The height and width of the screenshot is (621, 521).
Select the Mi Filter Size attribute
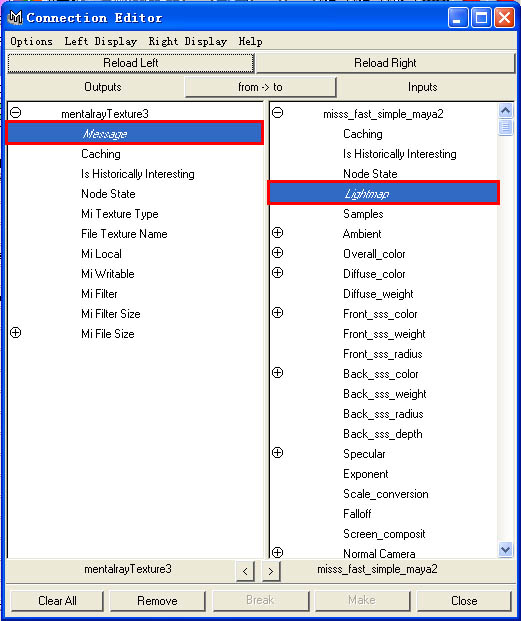click(x=110, y=314)
